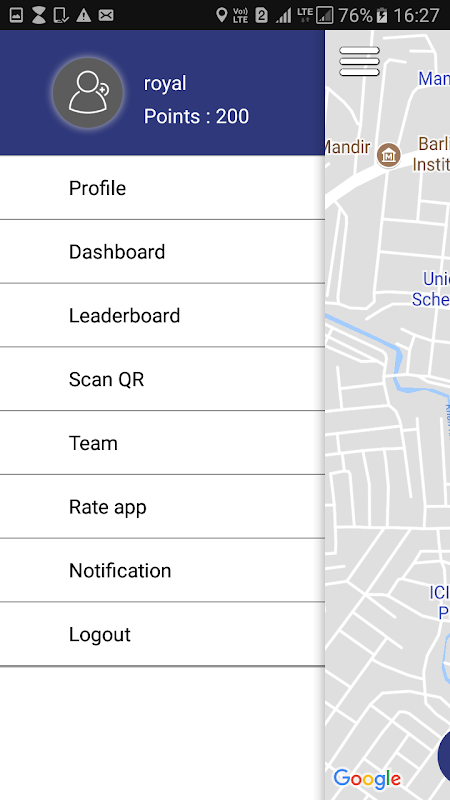Open the Dashboard menu item
The image size is (450, 800).
tap(162, 252)
